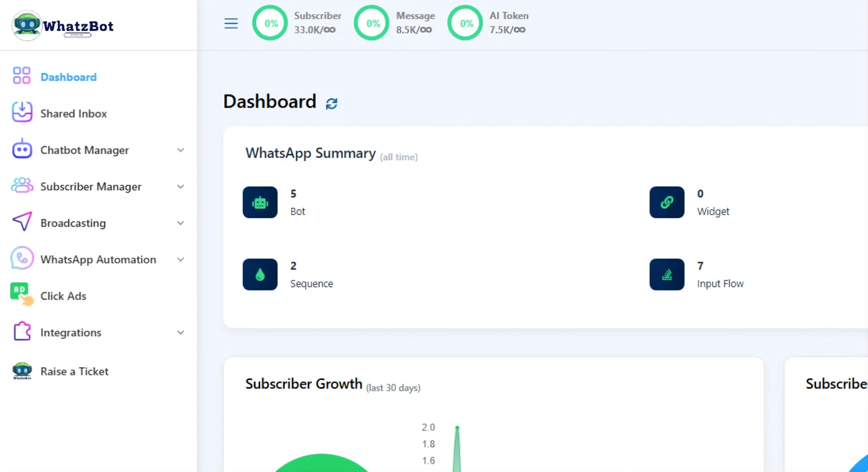
Task: Click the Message usage progress ring
Action: tap(372, 23)
